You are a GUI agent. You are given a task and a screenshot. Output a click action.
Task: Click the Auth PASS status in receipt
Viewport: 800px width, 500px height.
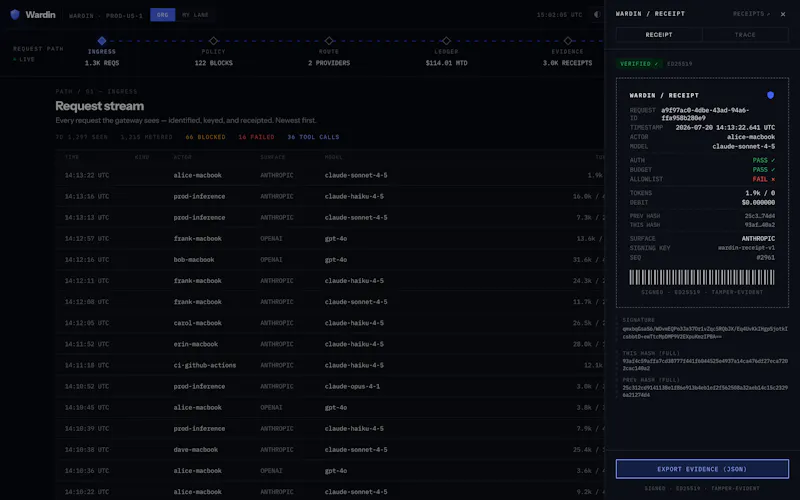tap(763, 160)
